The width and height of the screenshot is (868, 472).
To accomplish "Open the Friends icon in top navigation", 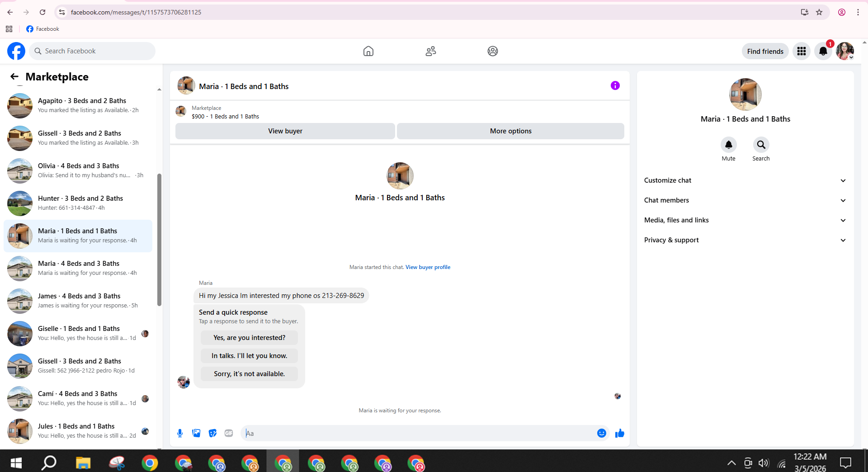I will coord(431,51).
